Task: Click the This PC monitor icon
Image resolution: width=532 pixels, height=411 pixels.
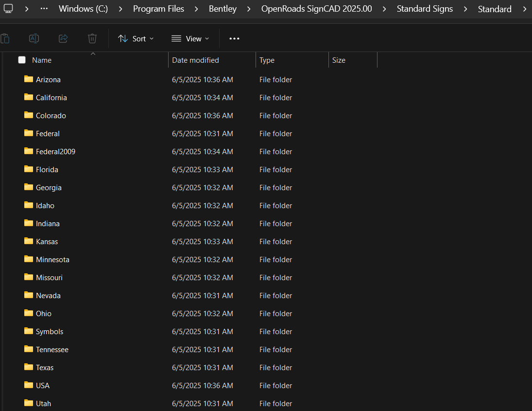Action: tap(8, 9)
